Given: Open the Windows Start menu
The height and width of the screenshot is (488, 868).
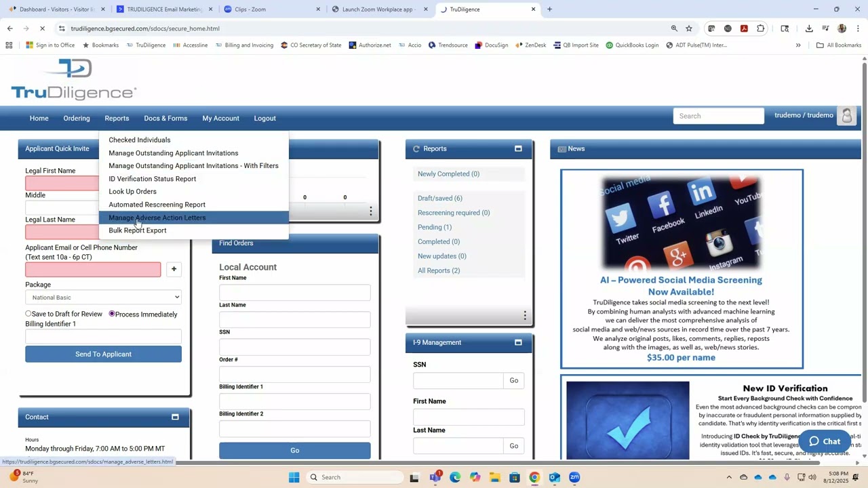Looking at the screenshot, I should [294, 477].
